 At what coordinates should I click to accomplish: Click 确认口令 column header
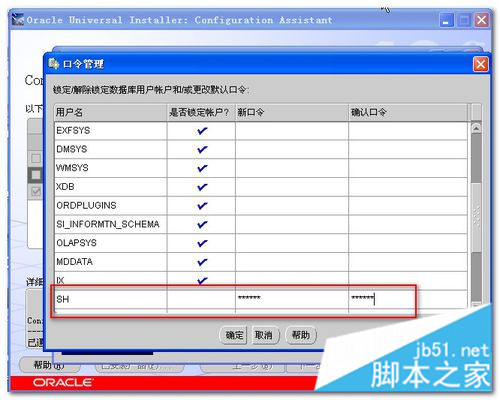(408, 112)
